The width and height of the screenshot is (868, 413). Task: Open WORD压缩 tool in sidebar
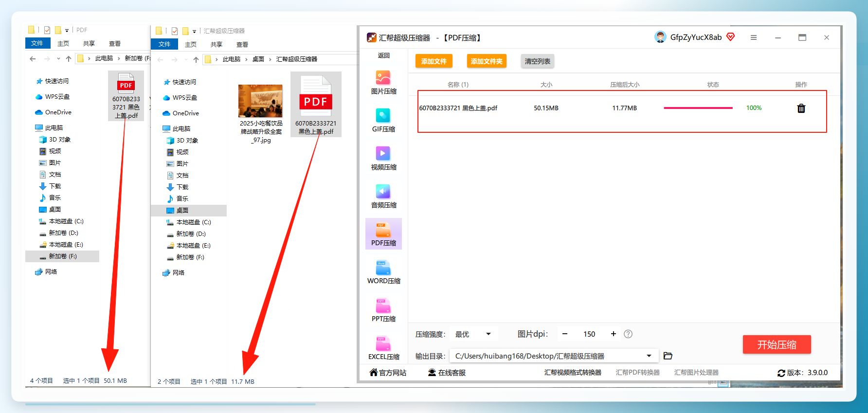(x=383, y=272)
